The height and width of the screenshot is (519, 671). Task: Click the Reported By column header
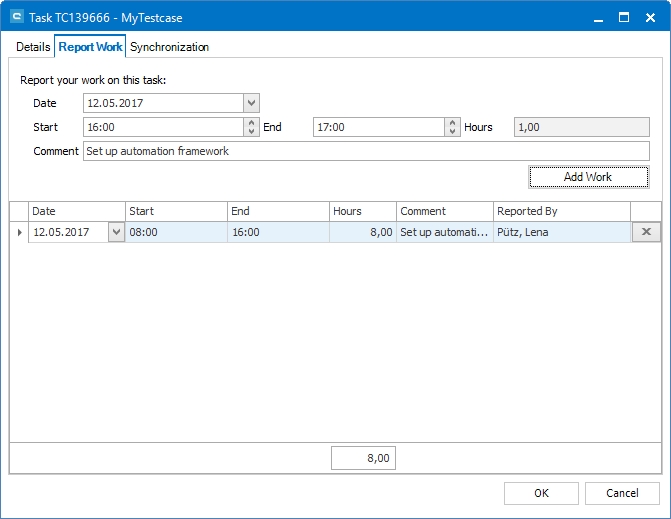pos(562,211)
